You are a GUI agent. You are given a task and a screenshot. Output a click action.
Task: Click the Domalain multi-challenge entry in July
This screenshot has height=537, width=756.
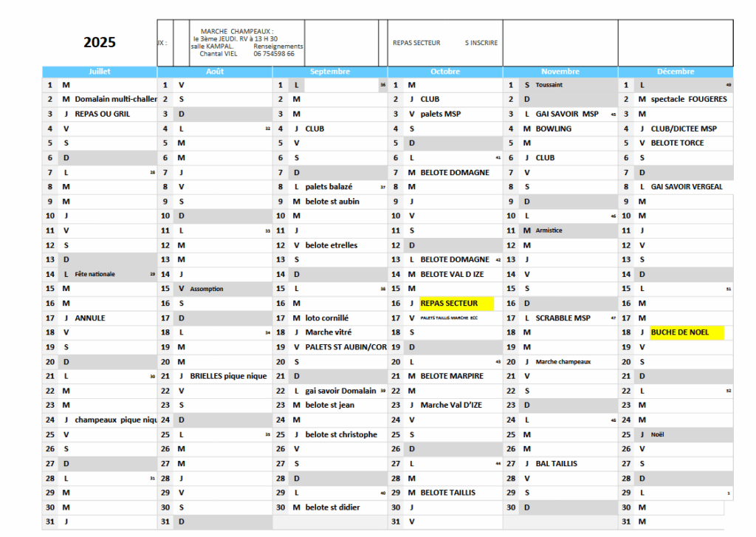click(x=116, y=99)
